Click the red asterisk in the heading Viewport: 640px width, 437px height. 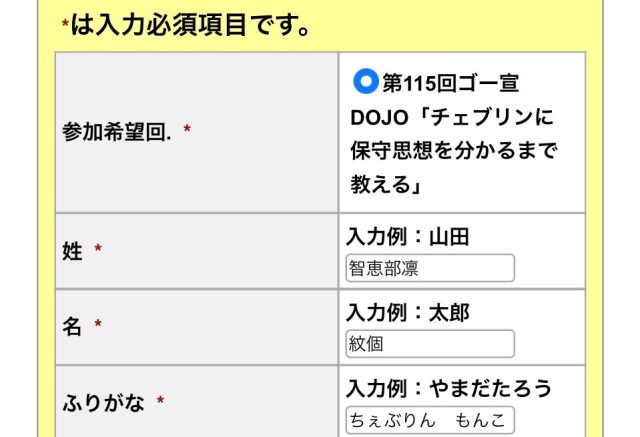pos(65,27)
